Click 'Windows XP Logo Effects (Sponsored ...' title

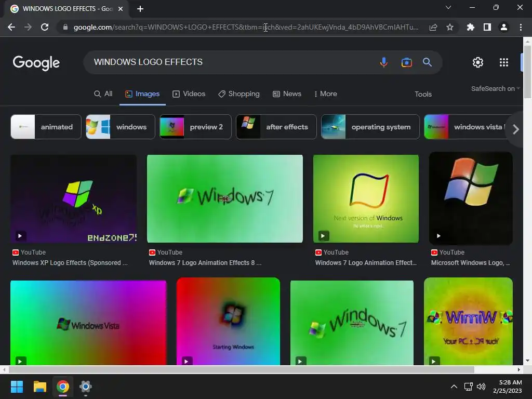coord(70,262)
